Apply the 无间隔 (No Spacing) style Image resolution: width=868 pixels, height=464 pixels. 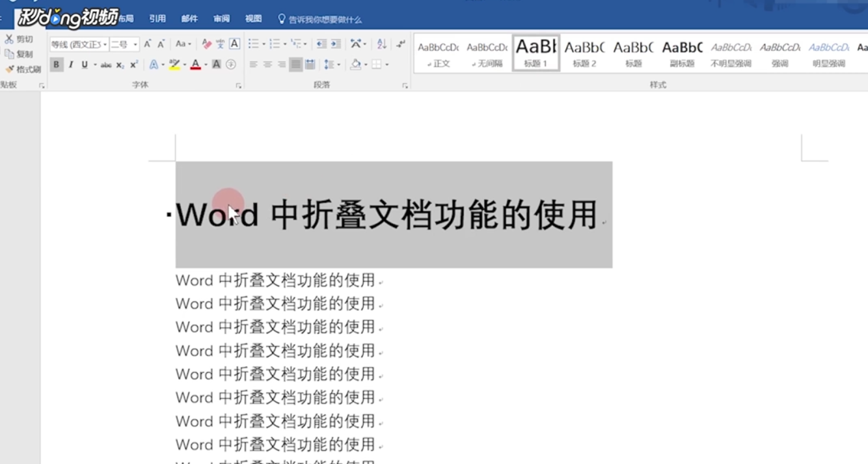click(487, 53)
